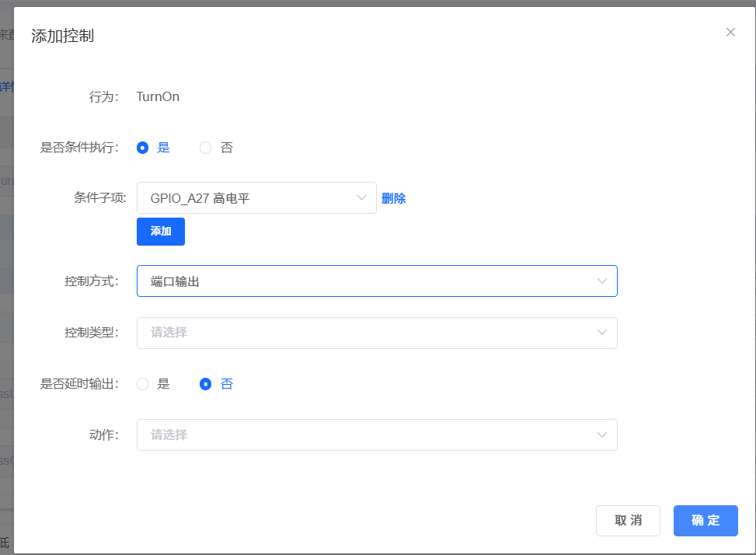Click the 取消 button to cancel
The width and height of the screenshot is (756, 555).
point(628,520)
